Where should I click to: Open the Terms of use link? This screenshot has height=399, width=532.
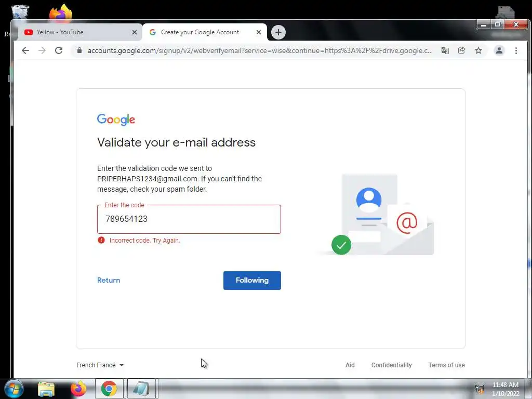coord(446,365)
